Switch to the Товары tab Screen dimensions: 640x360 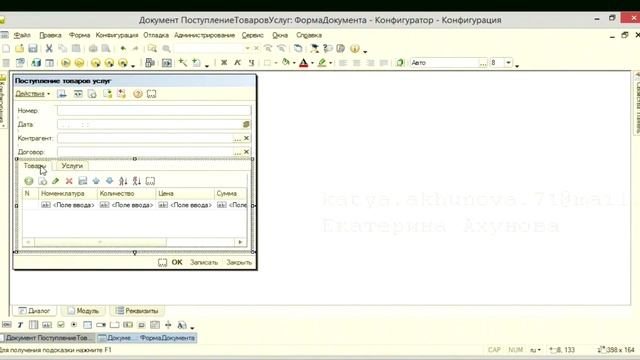(x=34, y=166)
